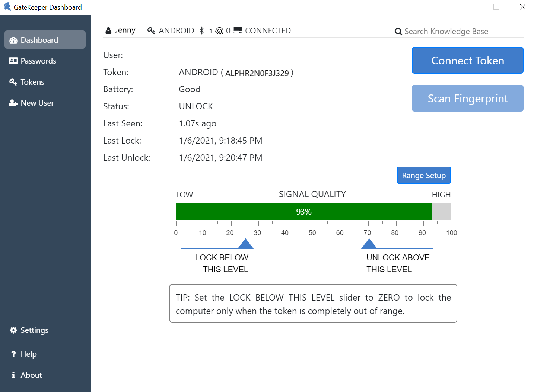The width and height of the screenshot is (534, 392).
Task: Click the LOCK BELOW level slider marker
Action: tap(246, 244)
